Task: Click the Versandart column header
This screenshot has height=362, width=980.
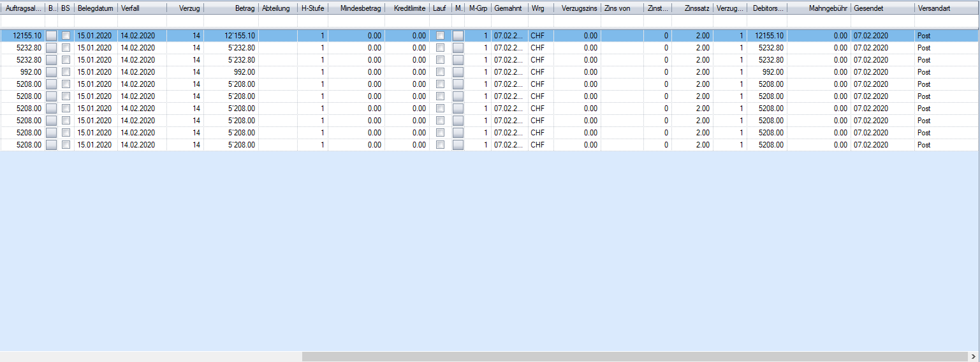Action: click(947, 8)
